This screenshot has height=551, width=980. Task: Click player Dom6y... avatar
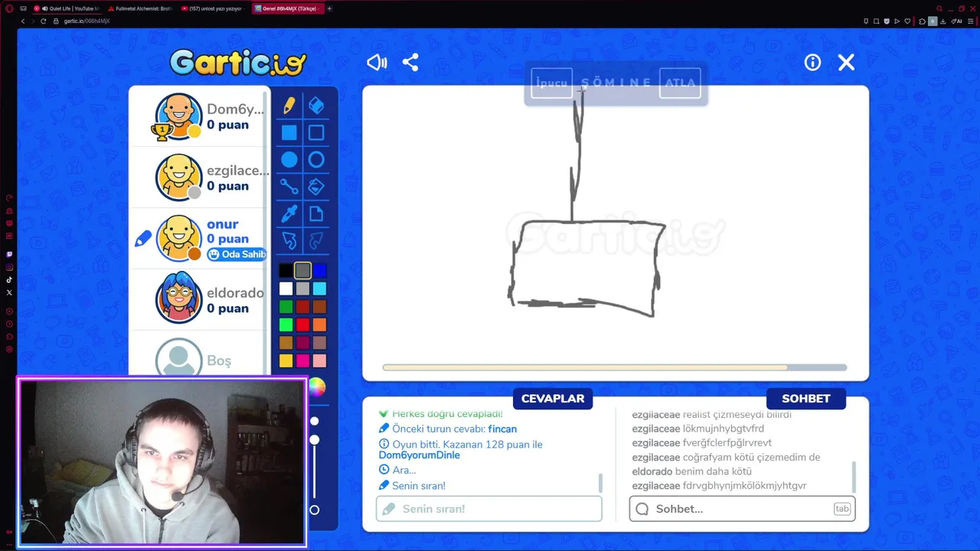(178, 116)
